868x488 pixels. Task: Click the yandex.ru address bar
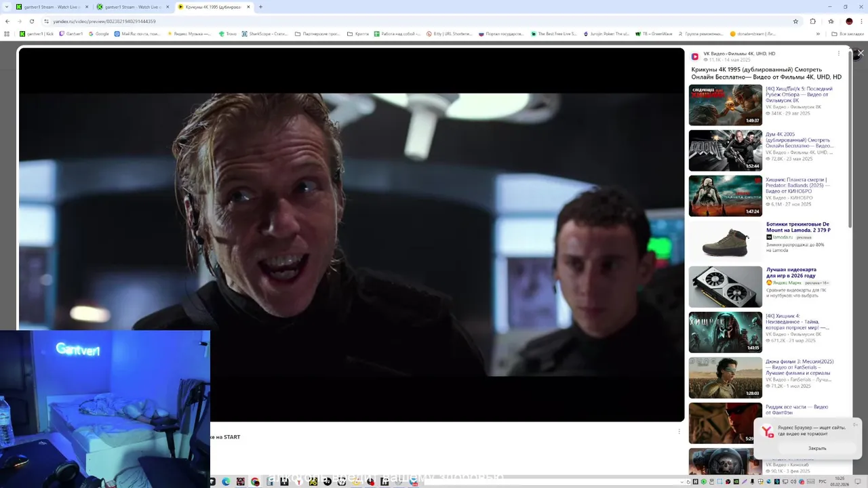407,21
